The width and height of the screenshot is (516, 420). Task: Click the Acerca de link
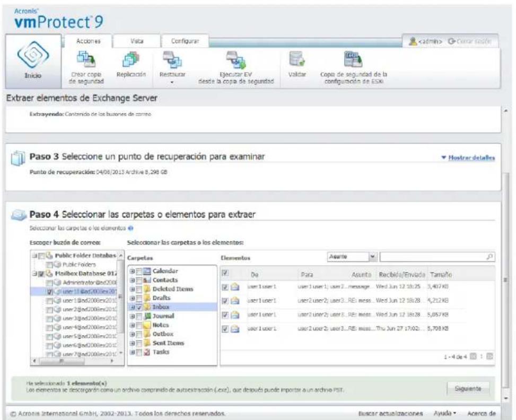coord(481,414)
